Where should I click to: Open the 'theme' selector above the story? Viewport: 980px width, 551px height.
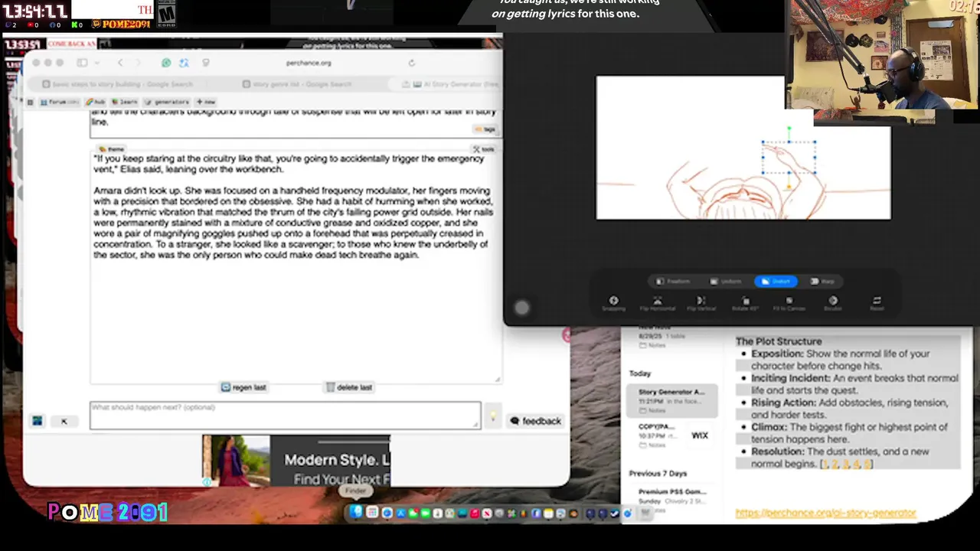112,148
